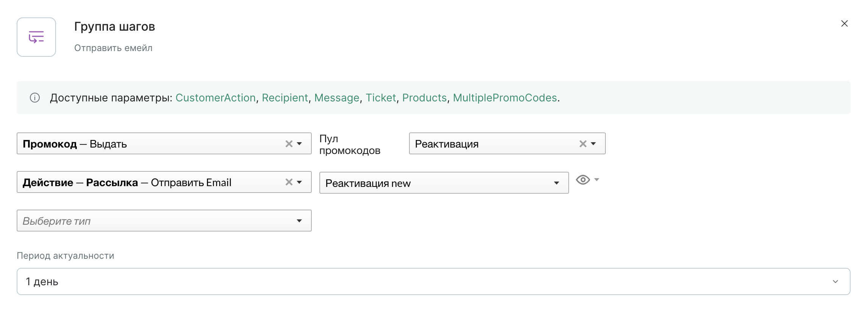Click the Группа шагов title
The height and width of the screenshot is (314, 868).
tap(115, 26)
